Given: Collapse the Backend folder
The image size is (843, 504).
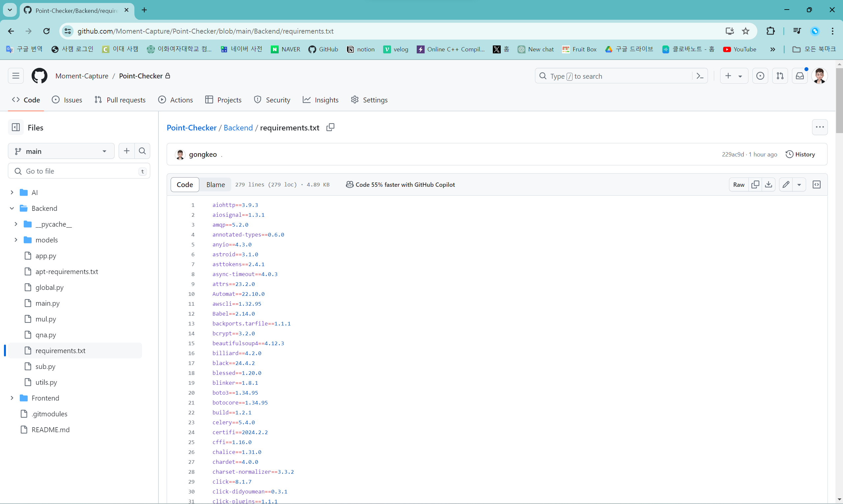Looking at the screenshot, I should click(12, 208).
